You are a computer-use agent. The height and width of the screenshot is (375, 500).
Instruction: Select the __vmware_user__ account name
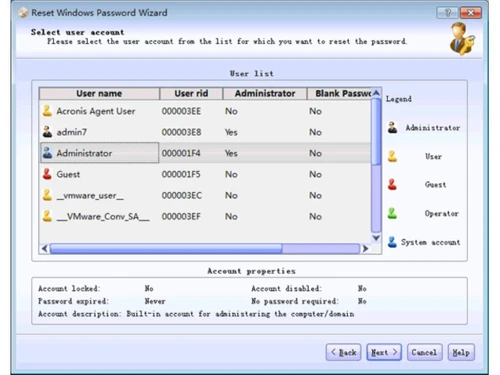pyautogui.click(x=90, y=195)
